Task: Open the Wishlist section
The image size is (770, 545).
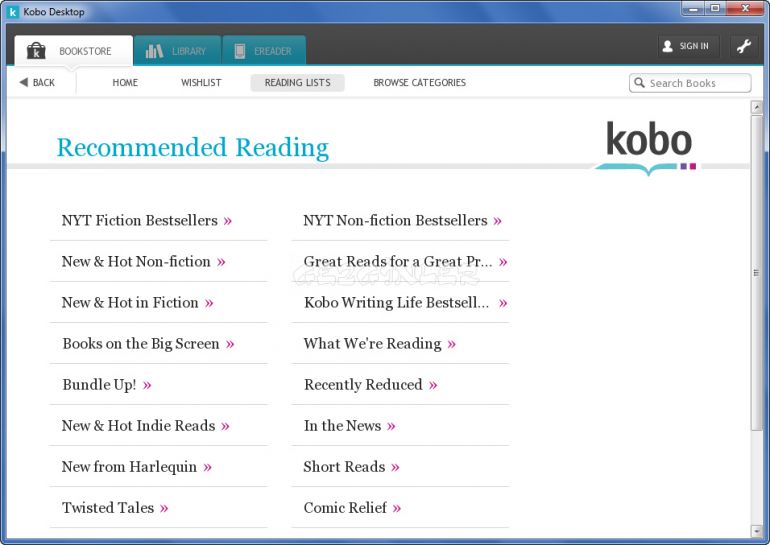Action: (201, 82)
